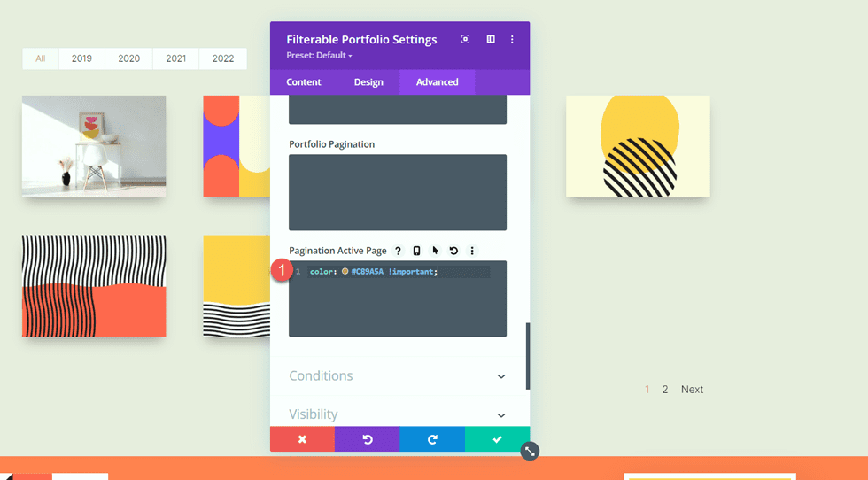Switch to the Design tab

point(368,82)
